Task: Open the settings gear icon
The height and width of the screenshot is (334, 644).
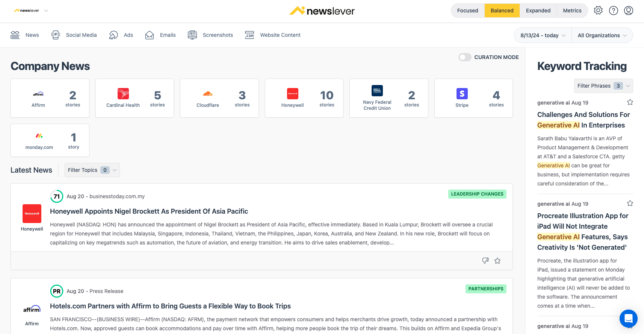Action: click(598, 11)
